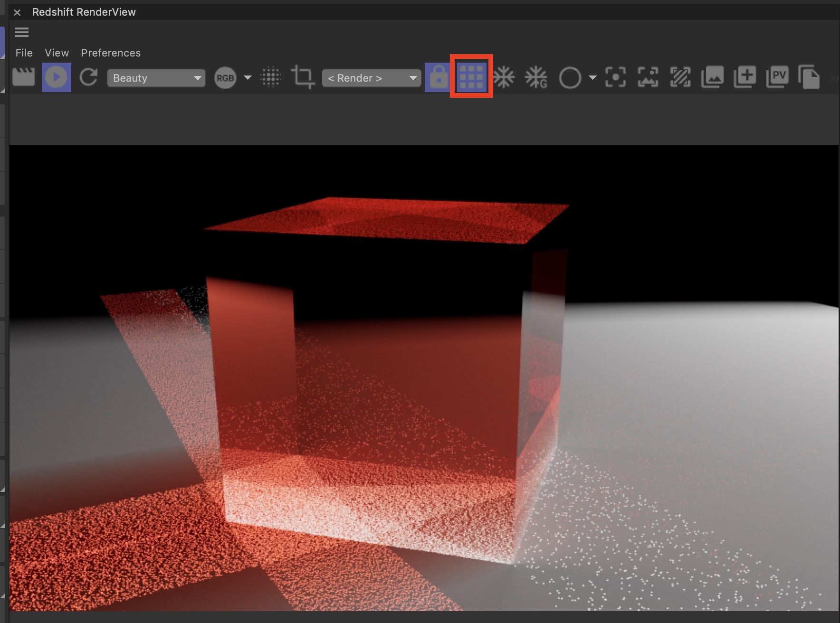Expand the RGB channel options arrow
Viewport: 840px width, 623px height.
coord(248,77)
